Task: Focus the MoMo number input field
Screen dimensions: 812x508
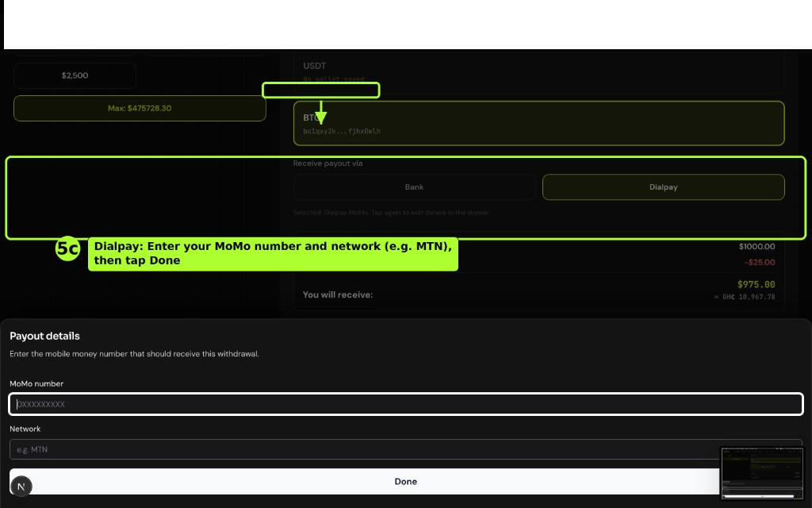Action: tap(406, 404)
